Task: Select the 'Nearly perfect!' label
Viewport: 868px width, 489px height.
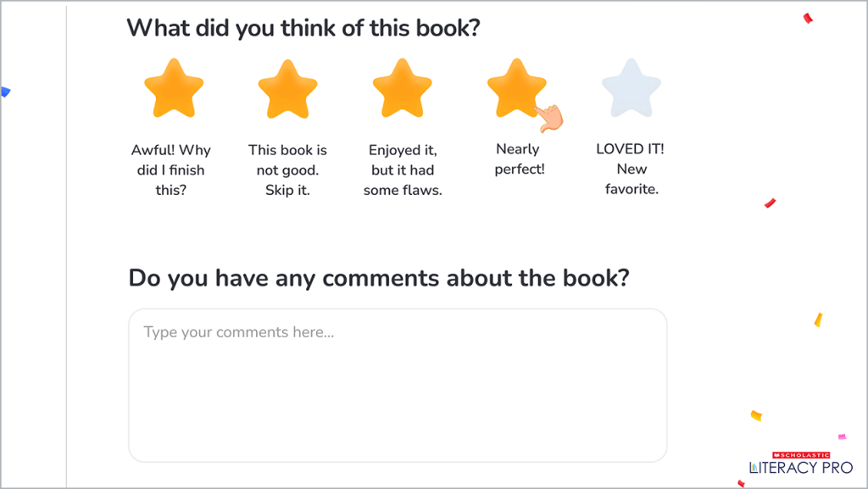Action: 519,159
